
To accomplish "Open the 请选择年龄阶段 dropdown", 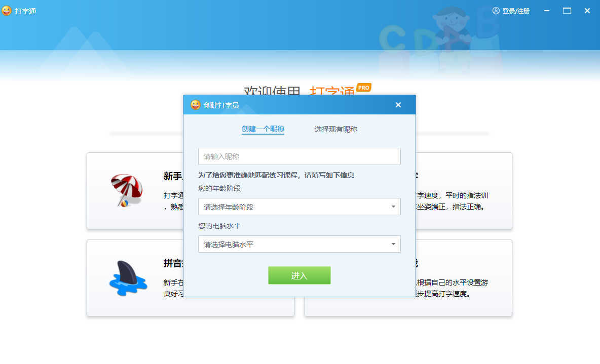I will click(299, 207).
